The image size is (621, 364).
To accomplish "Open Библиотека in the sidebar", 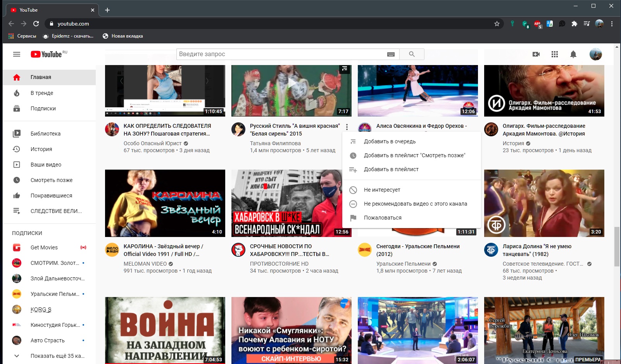I will (x=49, y=134).
